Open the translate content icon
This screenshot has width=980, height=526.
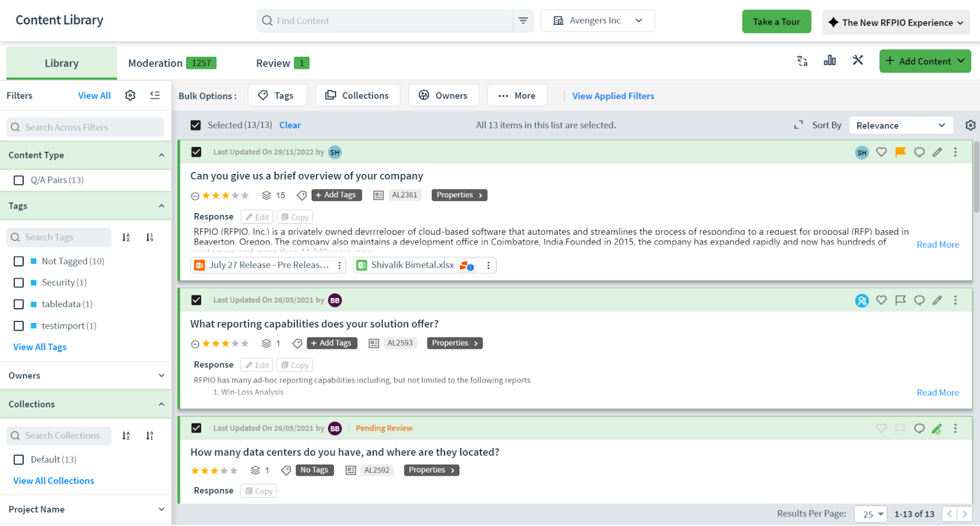(x=802, y=61)
